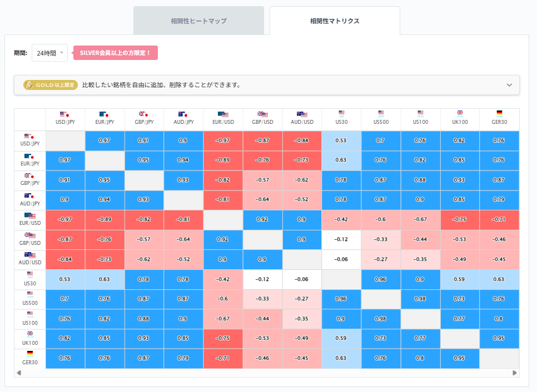Image resolution: width=537 pixels, height=392 pixels.
Task: Switch to the 相関性ヒートマップ tab
Action: tap(198, 20)
